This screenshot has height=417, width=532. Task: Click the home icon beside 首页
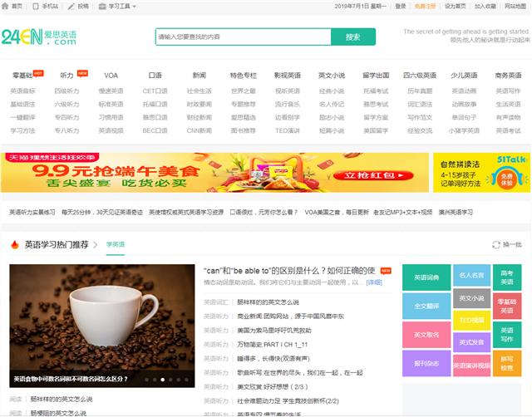click(x=5, y=6)
